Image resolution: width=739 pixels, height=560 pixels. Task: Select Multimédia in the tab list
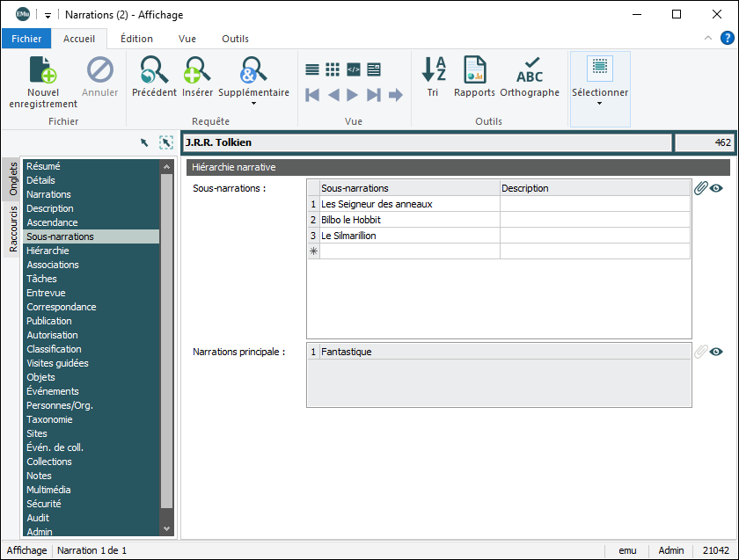48,490
